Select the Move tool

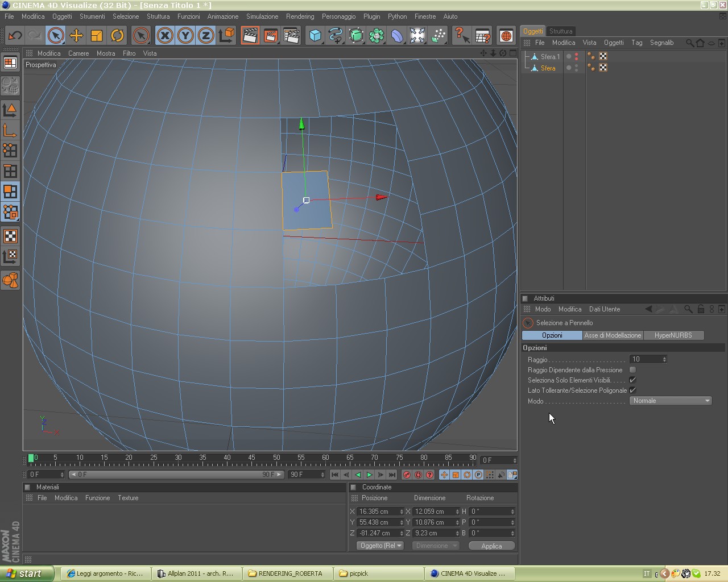[76, 36]
